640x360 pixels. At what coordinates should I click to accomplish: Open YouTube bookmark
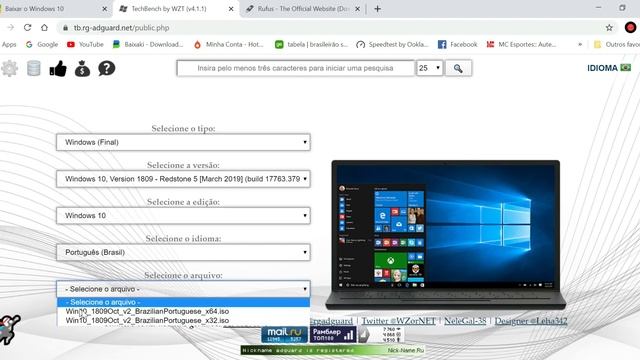point(85,44)
